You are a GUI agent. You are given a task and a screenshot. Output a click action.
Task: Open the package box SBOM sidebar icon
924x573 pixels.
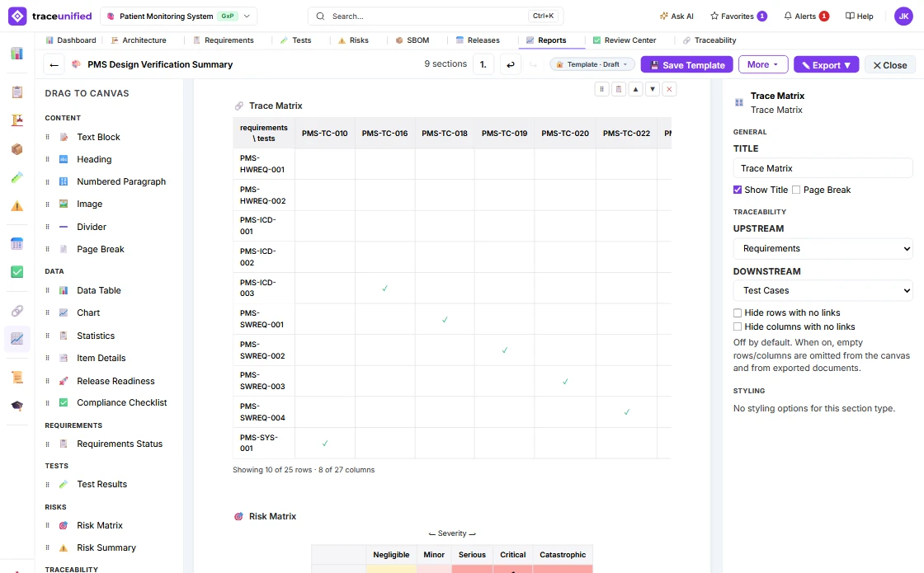pos(17,149)
